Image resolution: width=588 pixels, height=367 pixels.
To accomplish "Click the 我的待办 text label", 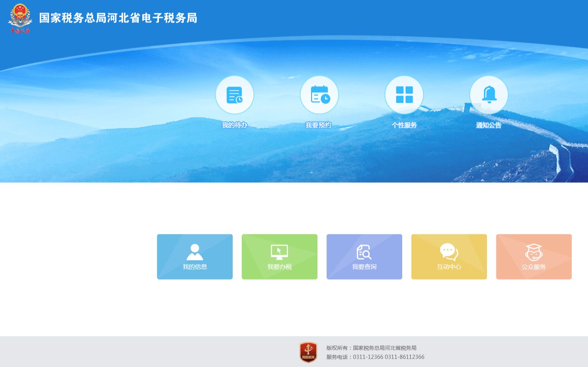I will [235, 125].
